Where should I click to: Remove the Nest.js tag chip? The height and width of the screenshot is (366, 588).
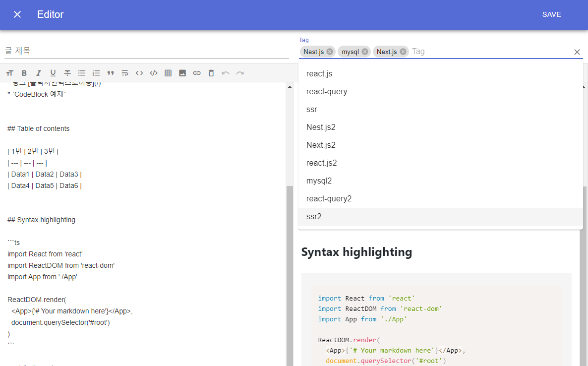point(330,52)
